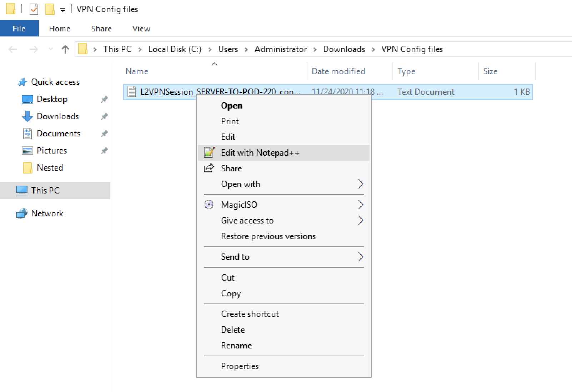Navigate to Administrator in the address path
572x392 pixels.
click(280, 49)
